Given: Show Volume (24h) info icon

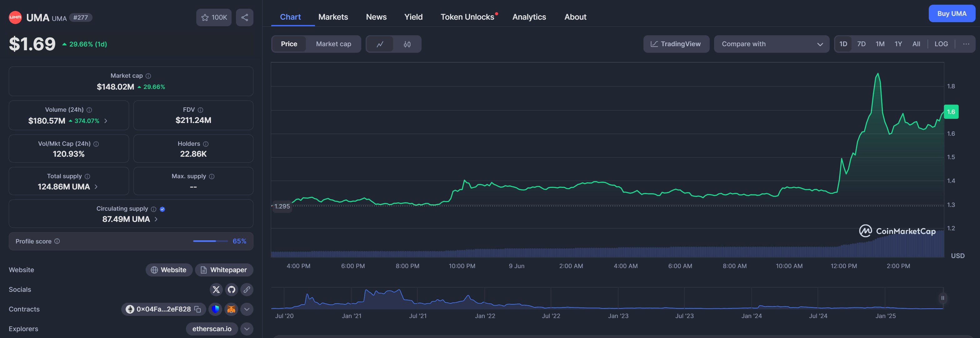Looking at the screenshot, I should point(89,110).
